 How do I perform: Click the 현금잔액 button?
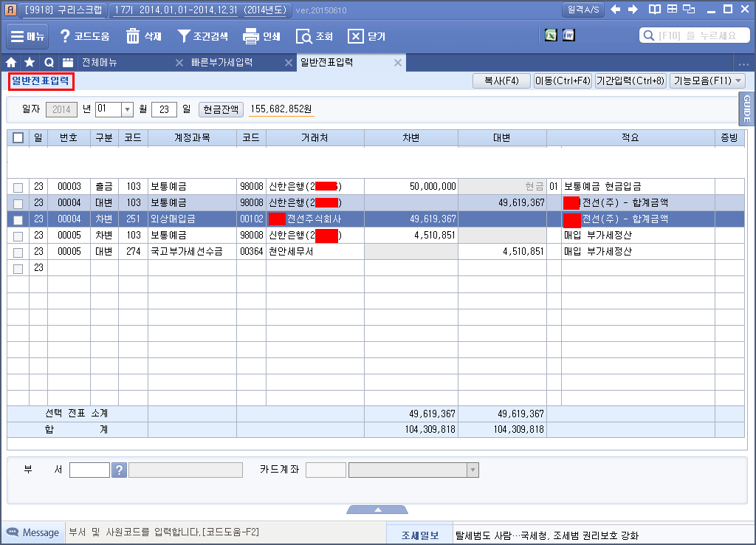click(x=221, y=109)
